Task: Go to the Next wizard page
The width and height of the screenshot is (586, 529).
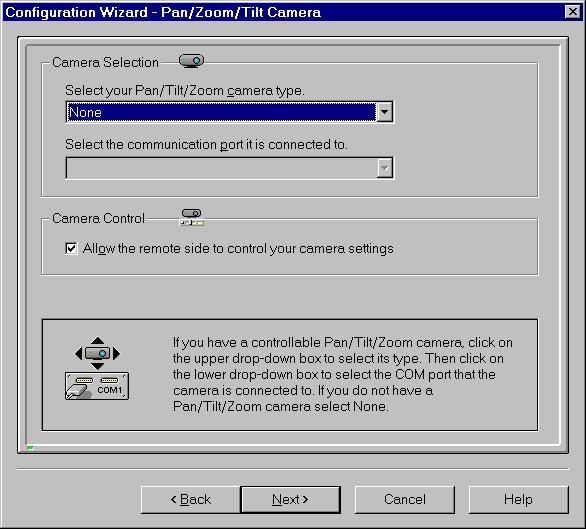Action: pos(290,499)
